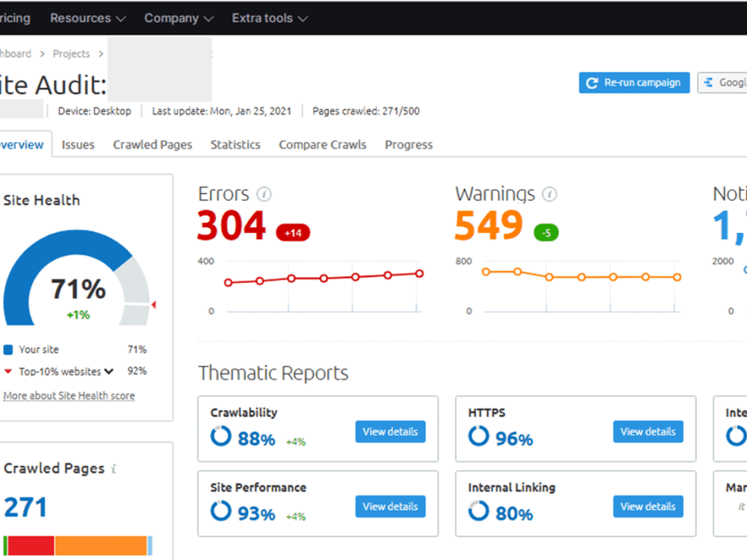Click the 304 errors count

pyautogui.click(x=231, y=225)
